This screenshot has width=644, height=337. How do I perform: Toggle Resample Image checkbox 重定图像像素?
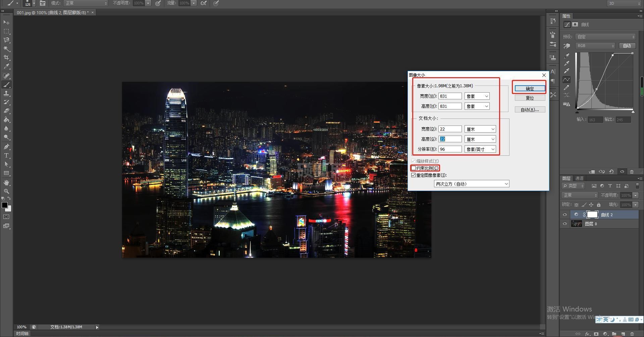click(414, 175)
